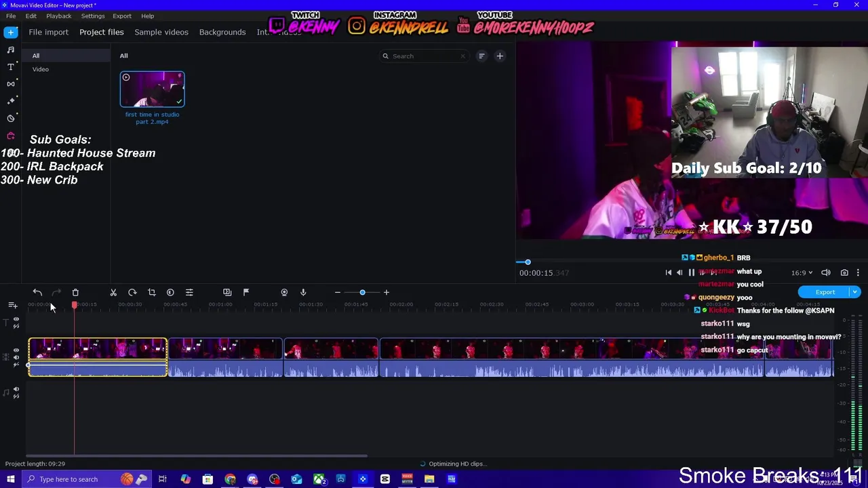The width and height of the screenshot is (868, 488).
Task: Open the preview three-dot more menu
Action: click(858, 272)
